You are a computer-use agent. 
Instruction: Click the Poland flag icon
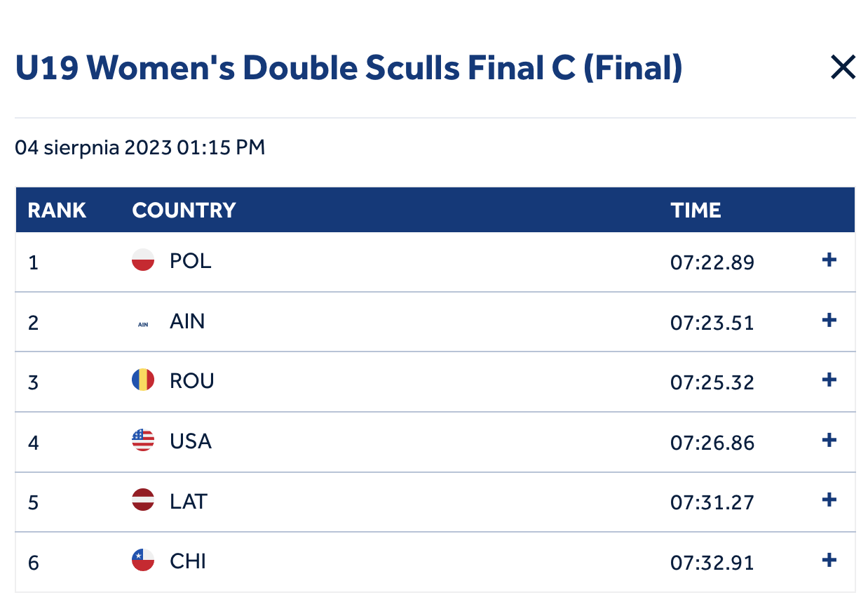click(x=143, y=260)
